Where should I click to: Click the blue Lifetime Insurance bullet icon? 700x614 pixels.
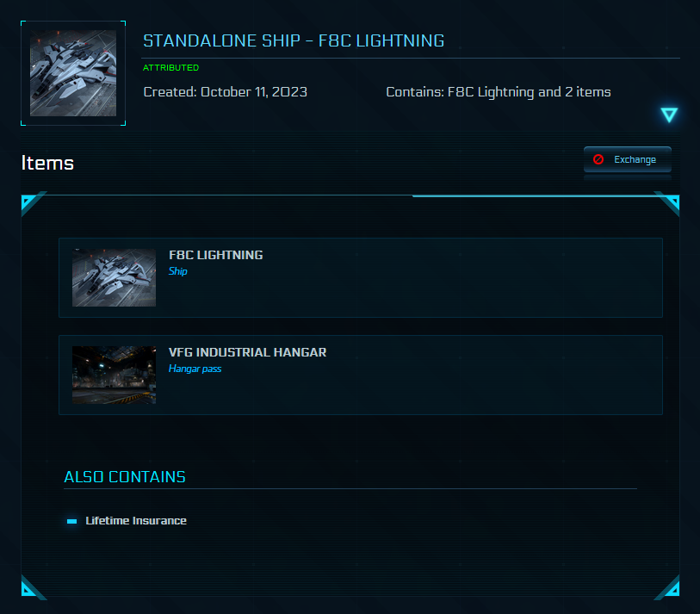[71, 520]
